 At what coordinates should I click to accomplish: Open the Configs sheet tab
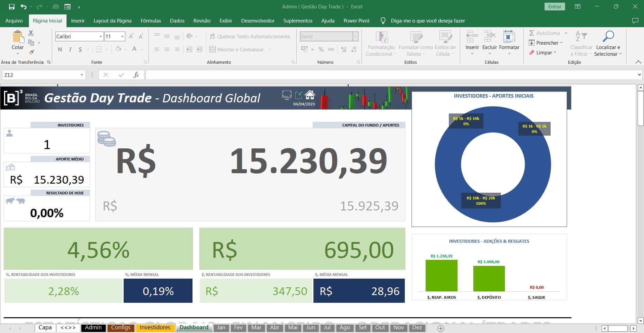pyautogui.click(x=121, y=328)
